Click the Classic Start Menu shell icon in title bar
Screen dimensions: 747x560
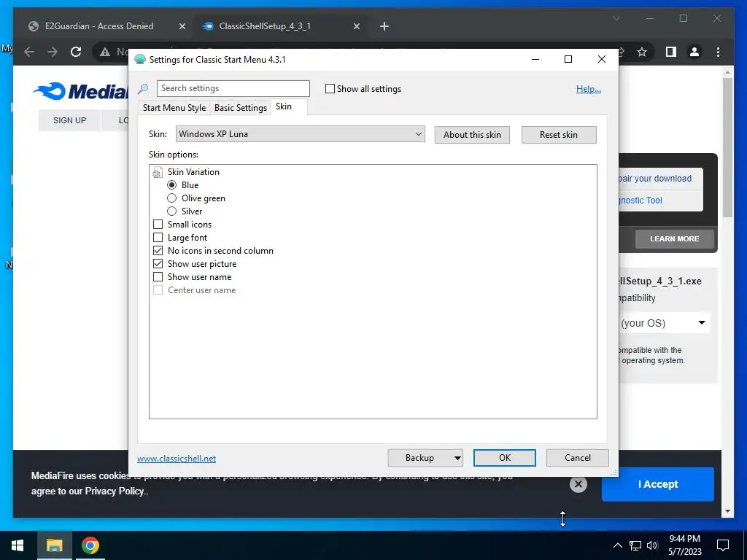point(139,60)
